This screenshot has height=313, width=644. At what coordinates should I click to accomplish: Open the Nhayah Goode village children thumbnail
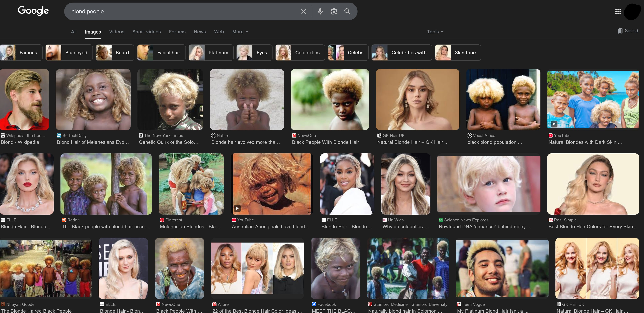point(46,268)
